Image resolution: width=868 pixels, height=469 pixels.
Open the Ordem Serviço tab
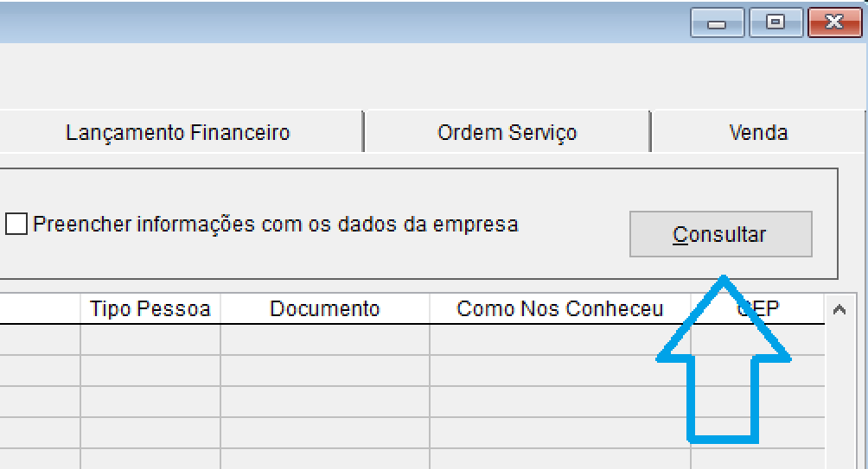[507, 133]
